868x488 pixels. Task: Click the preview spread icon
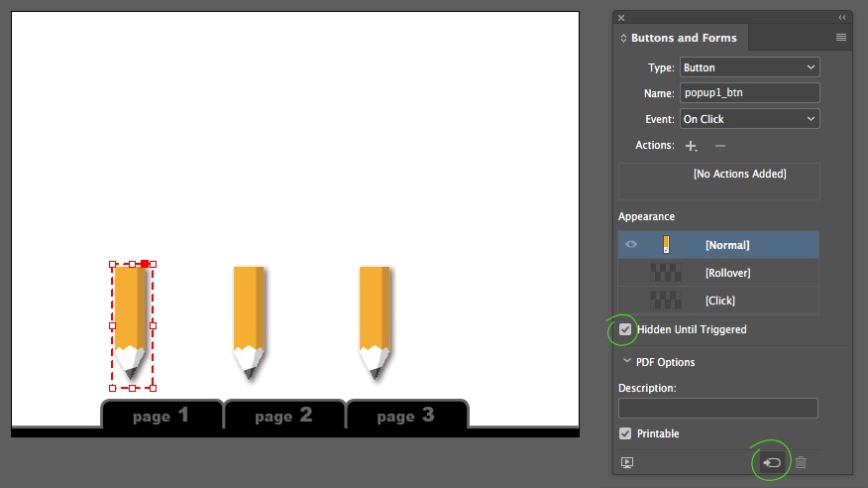pos(627,462)
